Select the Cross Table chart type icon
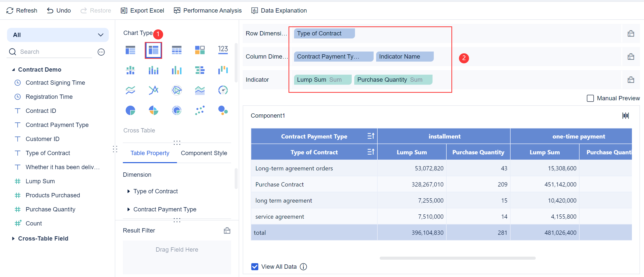 (x=153, y=50)
